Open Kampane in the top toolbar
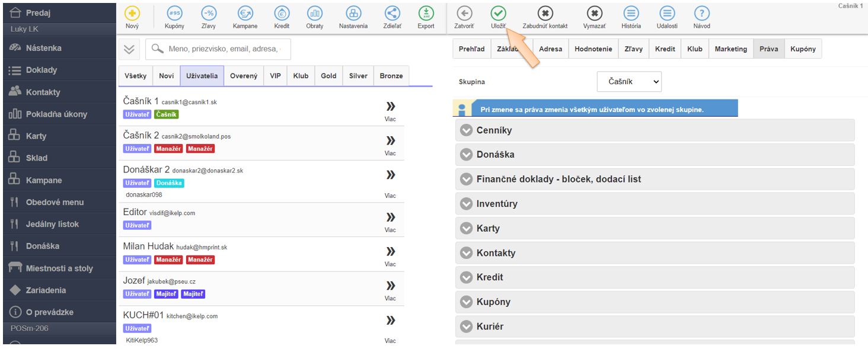 pos(245,14)
